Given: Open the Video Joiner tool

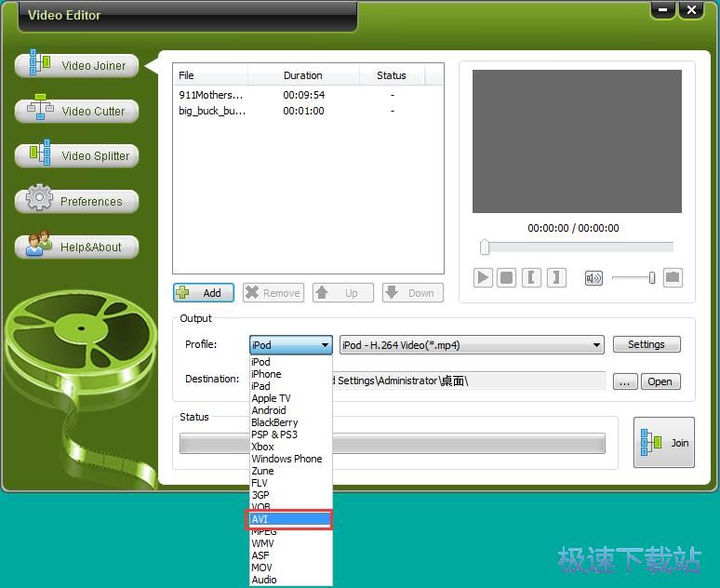Looking at the screenshot, I should click(77, 66).
